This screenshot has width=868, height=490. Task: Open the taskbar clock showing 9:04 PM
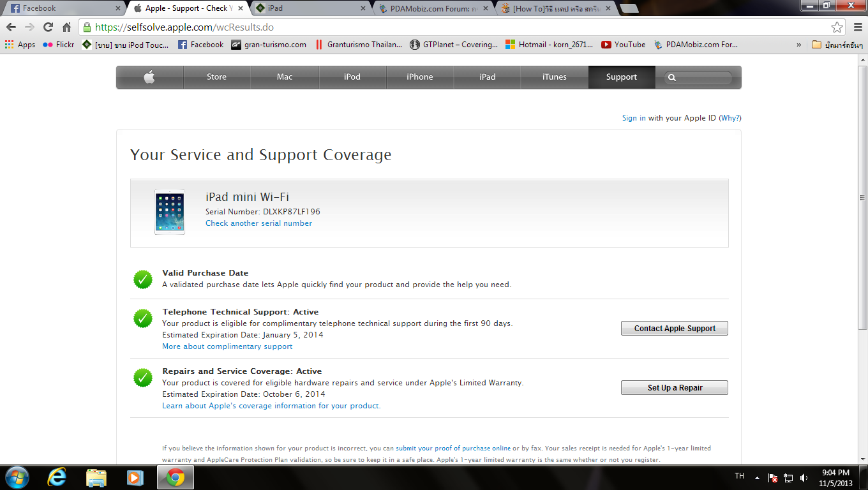click(837, 477)
